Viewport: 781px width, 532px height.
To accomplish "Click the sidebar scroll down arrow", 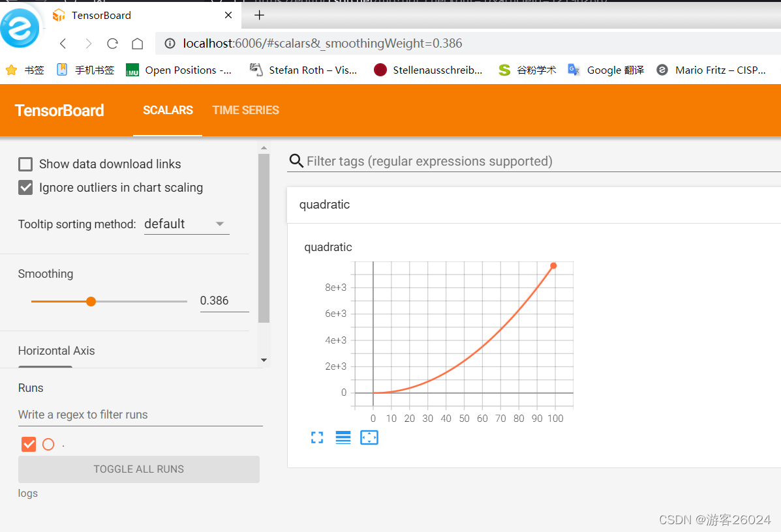I will 264,361.
